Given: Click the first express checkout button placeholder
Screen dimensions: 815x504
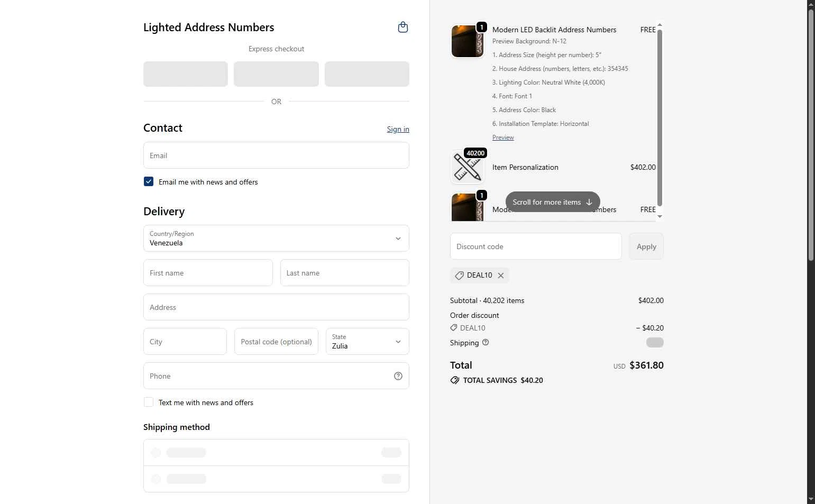Looking at the screenshot, I should (186, 74).
